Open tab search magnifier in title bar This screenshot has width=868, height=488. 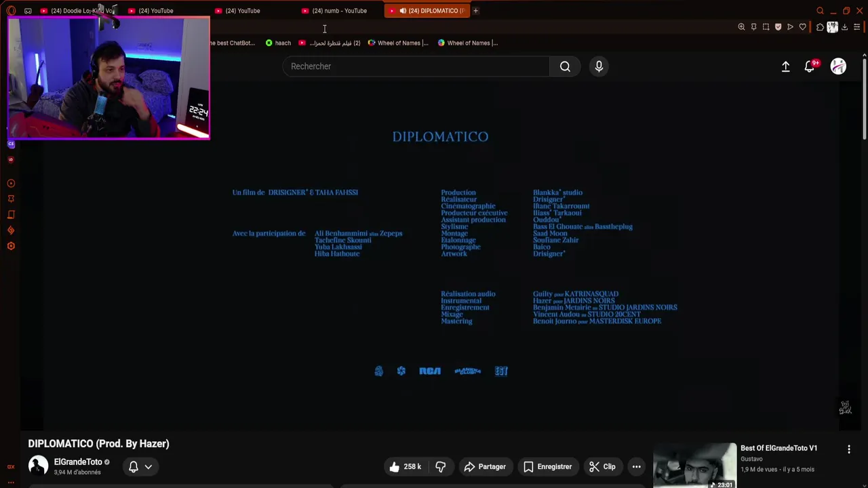tap(820, 11)
